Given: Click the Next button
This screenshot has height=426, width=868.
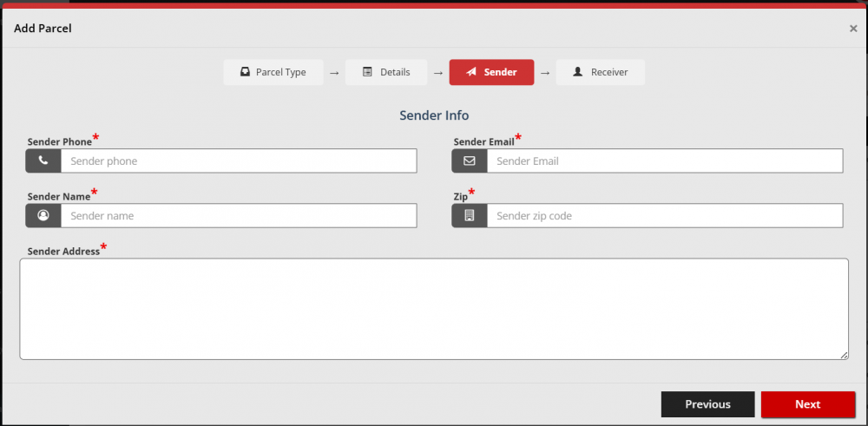Looking at the screenshot, I should (x=808, y=404).
